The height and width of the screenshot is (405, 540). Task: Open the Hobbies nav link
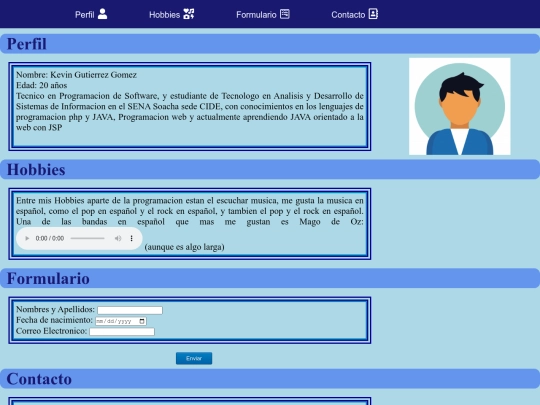tap(172, 14)
